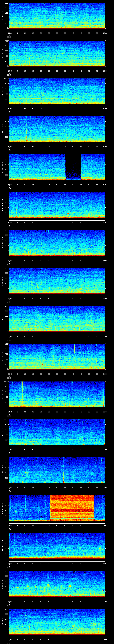Select the spectrogram panel starting at 11:22:00
114x644 pixels.
pos(57,318)
